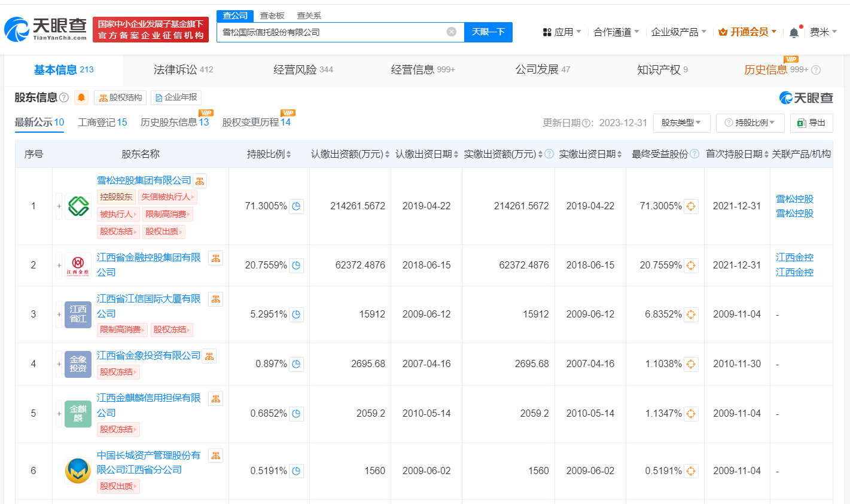Screen dimensions: 850x504
Task: Expand row 3 with the plus toggle
Action: [59, 314]
